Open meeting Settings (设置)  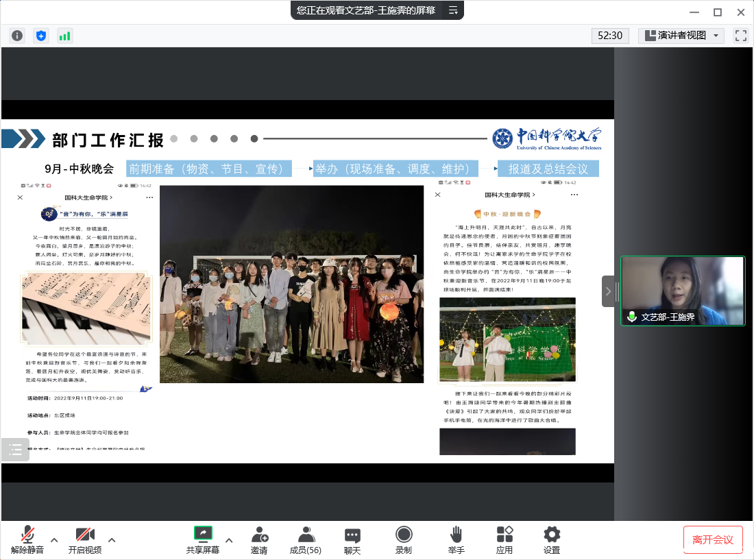click(x=552, y=539)
